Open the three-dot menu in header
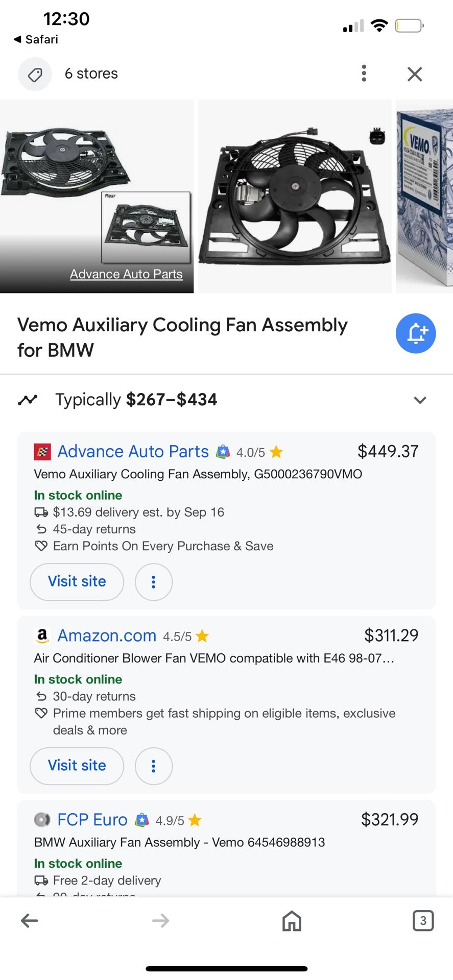Screen dimensions: 453x980 tap(364, 73)
